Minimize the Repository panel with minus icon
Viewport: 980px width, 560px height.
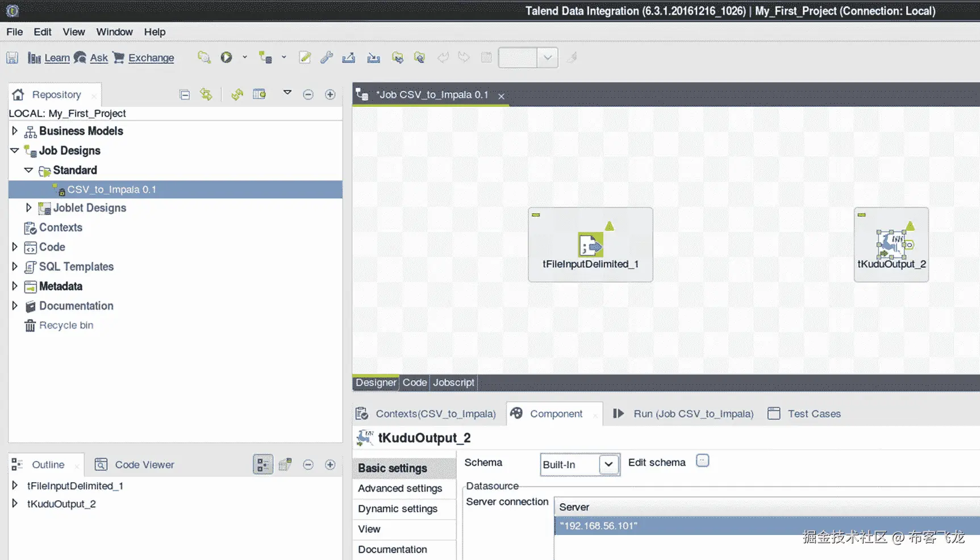[308, 94]
